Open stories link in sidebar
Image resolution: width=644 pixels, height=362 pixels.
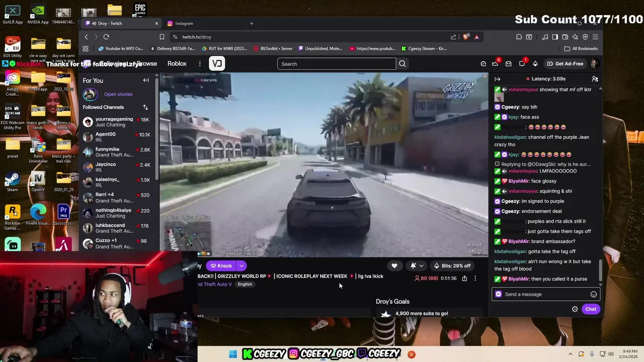pyautogui.click(x=118, y=94)
